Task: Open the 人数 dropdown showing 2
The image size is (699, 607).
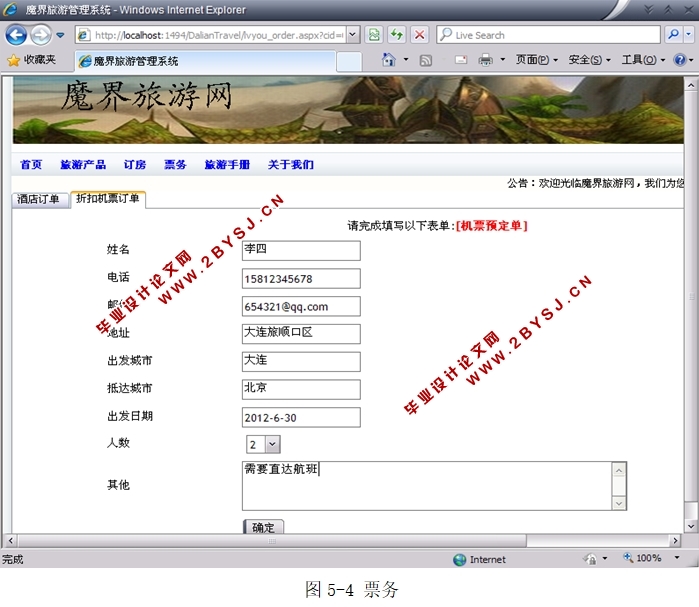Action: (263, 444)
